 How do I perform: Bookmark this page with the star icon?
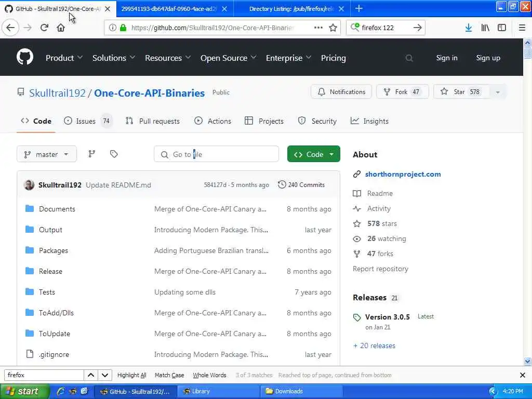click(x=333, y=28)
